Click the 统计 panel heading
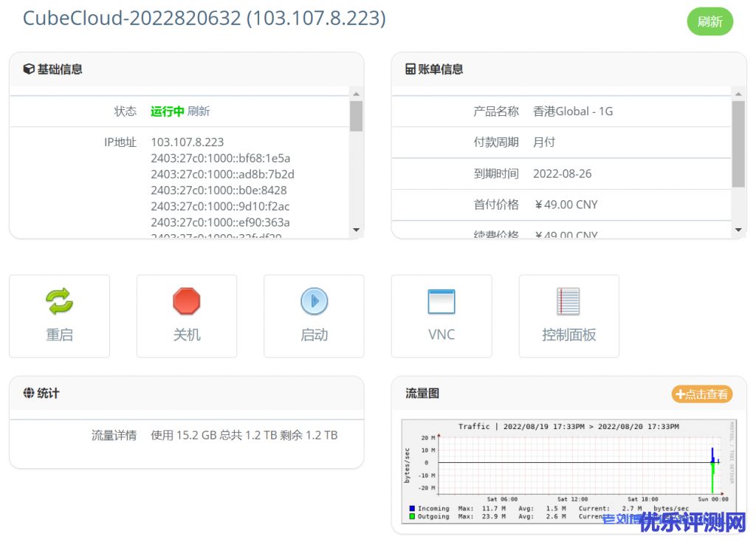Screen dimensions: 756x542 pyautogui.click(x=48, y=393)
